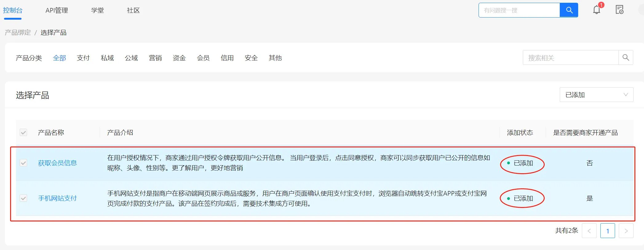The height and width of the screenshot is (250, 644).
Task: Filter products by 支付 category
Action: [x=83, y=58]
